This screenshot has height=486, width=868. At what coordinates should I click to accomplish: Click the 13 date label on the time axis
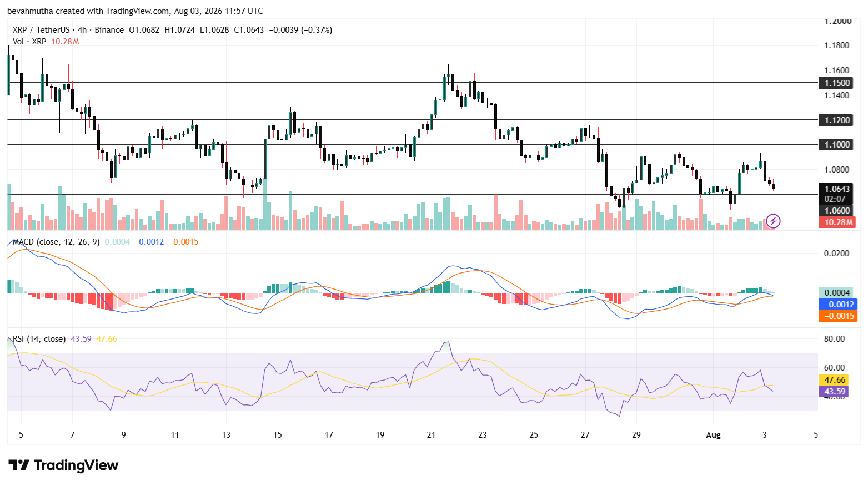point(226,435)
